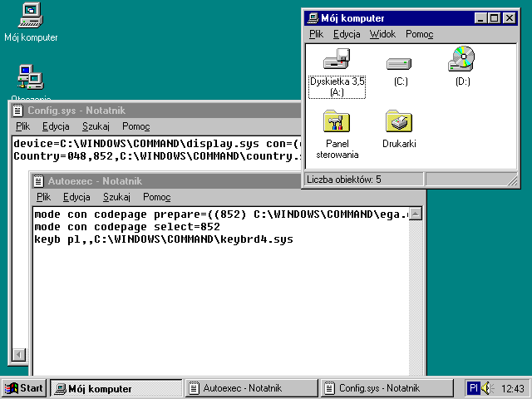Click the scroll-left arrow in Config.sys Notatnik
This screenshot has height=399, width=532.
coord(18,355)
